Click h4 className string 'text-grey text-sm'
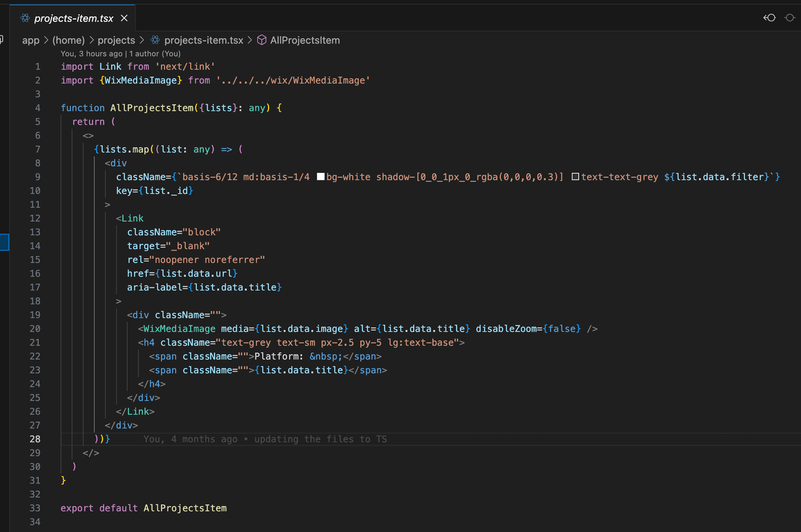The height and width of the screenshot is (532, 801). tap(268, 343)
